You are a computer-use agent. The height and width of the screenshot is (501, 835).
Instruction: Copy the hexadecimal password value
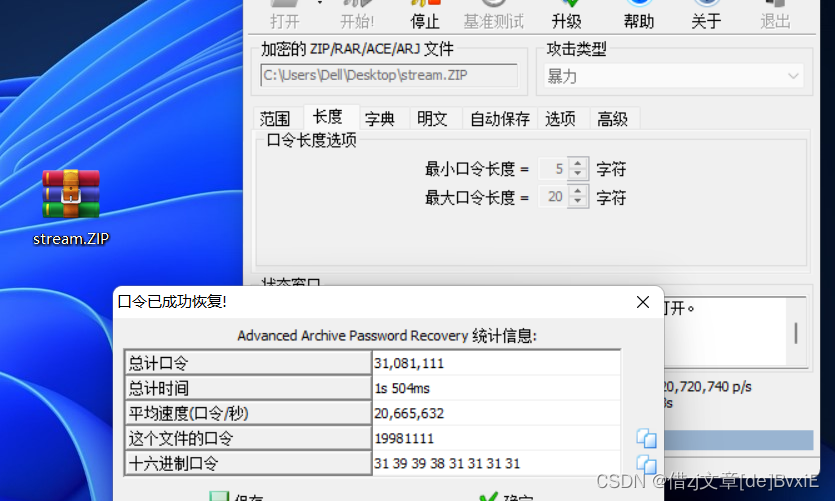[646, 464]
